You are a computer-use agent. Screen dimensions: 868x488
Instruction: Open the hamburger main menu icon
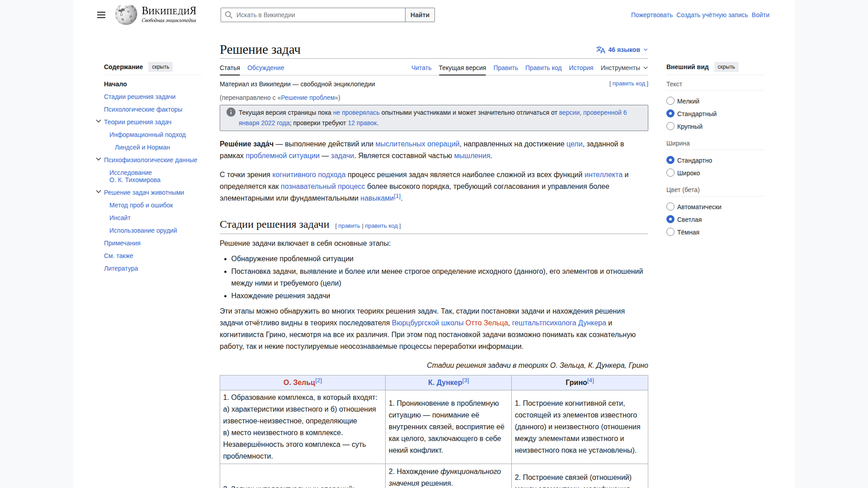point(101,15)
